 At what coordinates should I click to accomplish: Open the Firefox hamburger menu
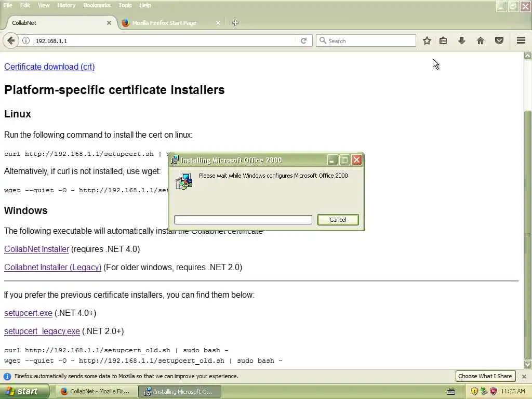click(x=521, y=41)
